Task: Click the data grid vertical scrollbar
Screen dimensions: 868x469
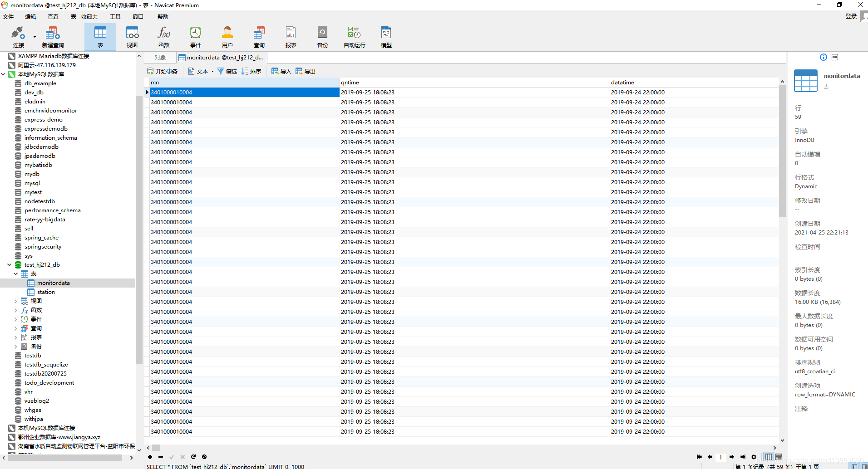Action: [x=782, y=151]
